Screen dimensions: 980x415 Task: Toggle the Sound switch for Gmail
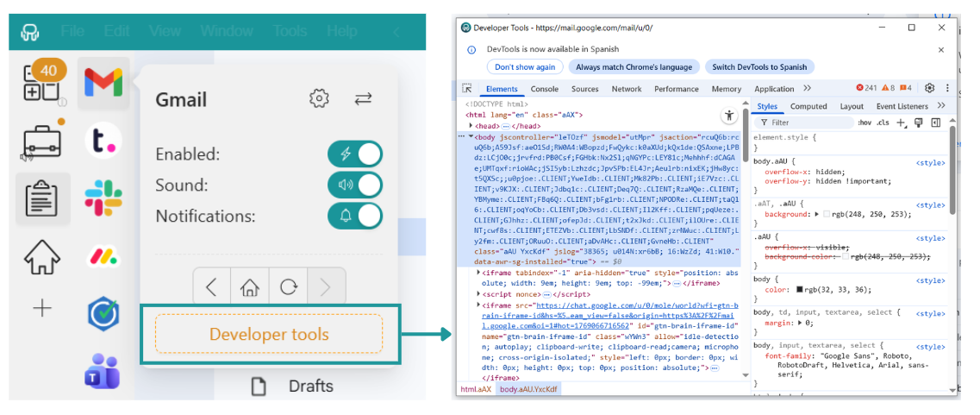(x=355, y=185)
